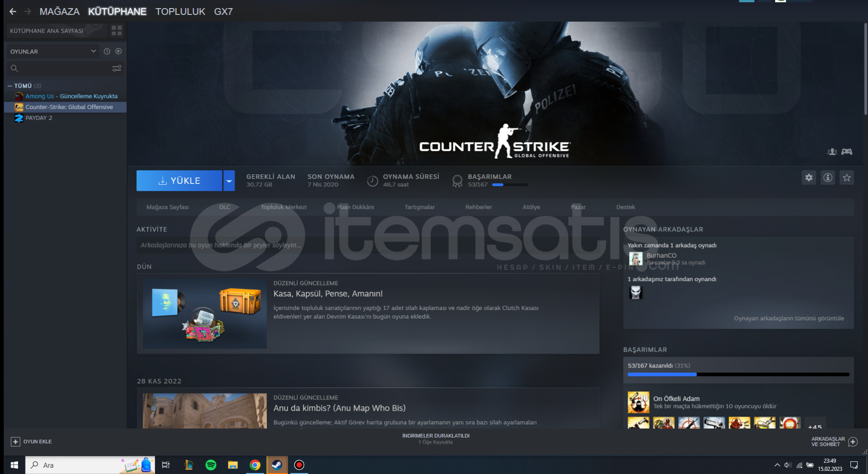Switch to library grid view icon
The height and width of the screenshot is (474, 868).
tap(117, 31)
